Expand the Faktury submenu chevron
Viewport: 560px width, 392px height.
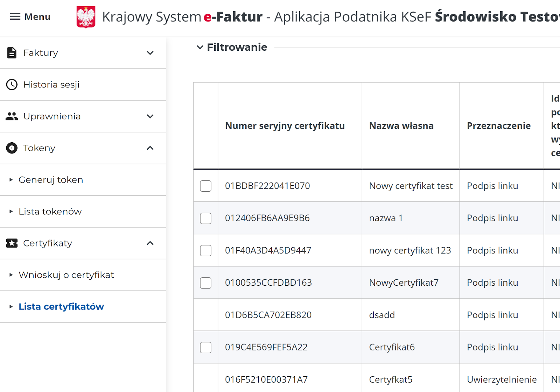pos(150,53)
